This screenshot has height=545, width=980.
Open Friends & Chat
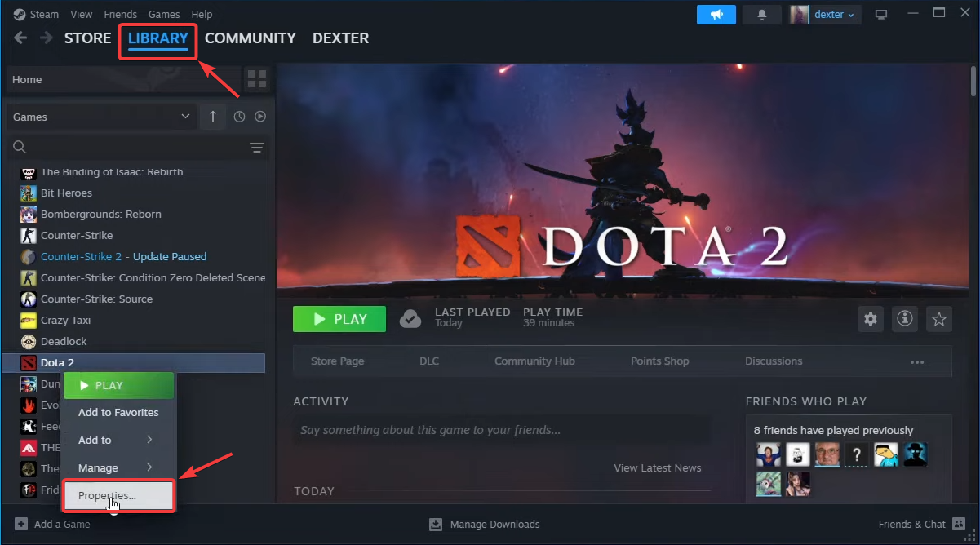pyautogui.click(x=921, y=524)
